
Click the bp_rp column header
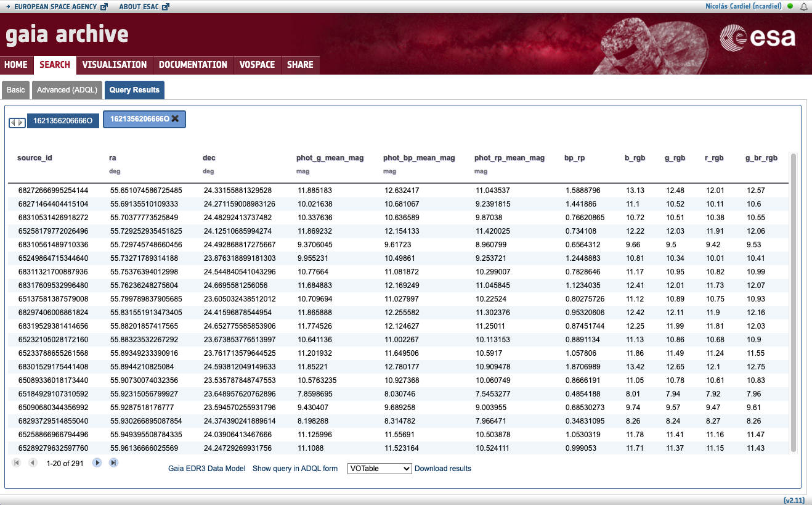[575, 158]
